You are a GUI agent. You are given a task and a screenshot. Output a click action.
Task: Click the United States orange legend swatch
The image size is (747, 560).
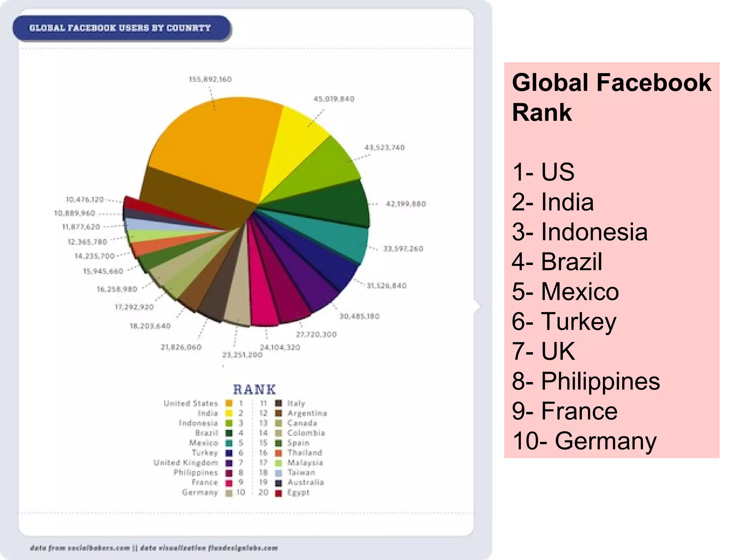(x=229, y=403)
